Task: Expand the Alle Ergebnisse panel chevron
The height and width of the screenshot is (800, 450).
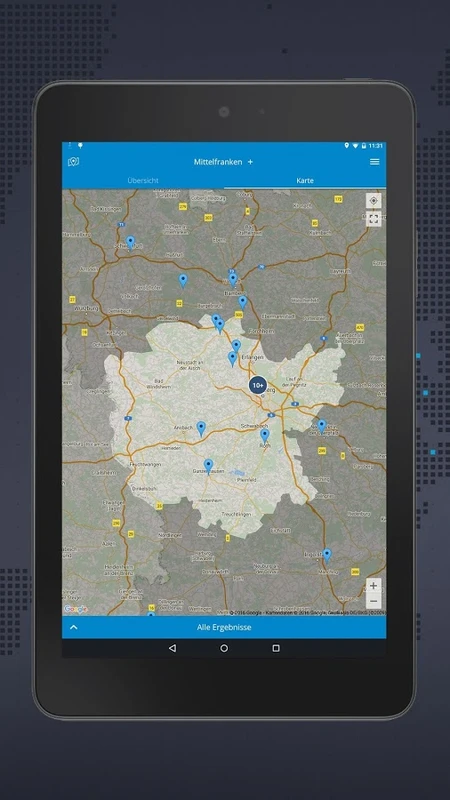Action: (73, 627)
